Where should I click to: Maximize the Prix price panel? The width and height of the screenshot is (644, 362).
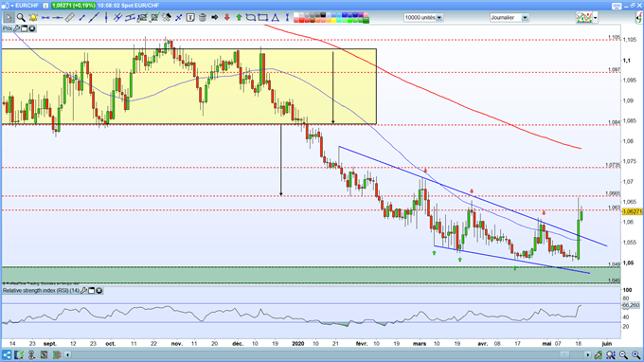25,28
